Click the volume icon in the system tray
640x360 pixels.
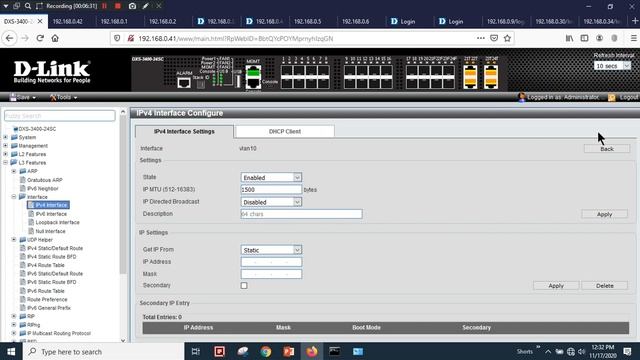point(581,351)
